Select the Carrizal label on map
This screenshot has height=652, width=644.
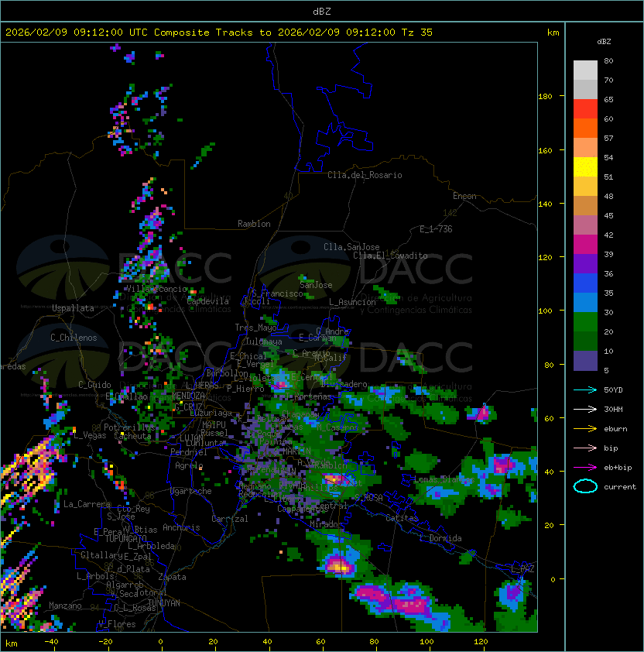tap(229, 519)
